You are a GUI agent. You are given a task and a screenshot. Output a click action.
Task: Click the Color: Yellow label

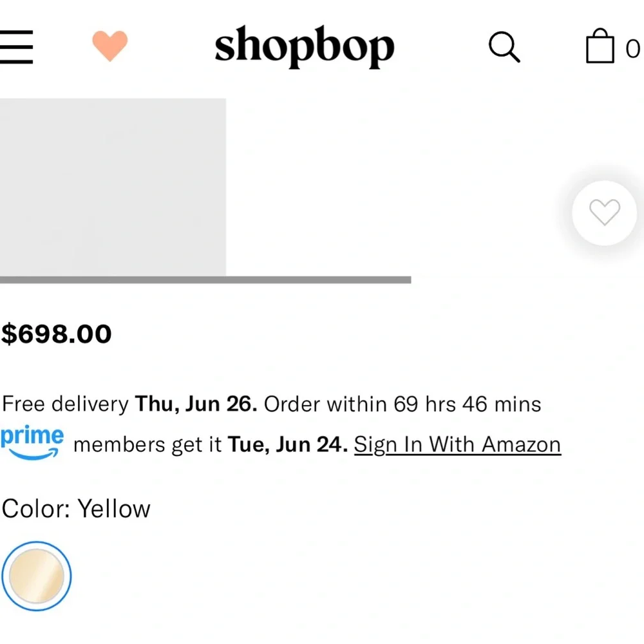(x=76, y=509)
